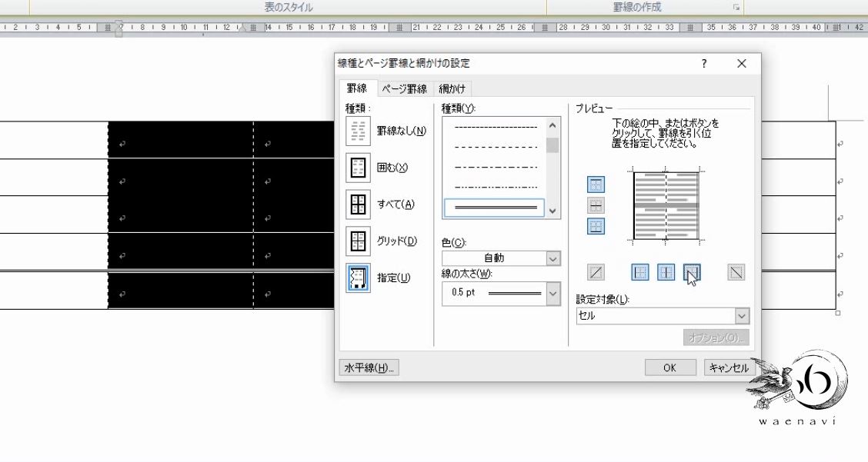Select the 指定 (custom) border setting icon
The image size is (868, 462).
click(358, 278)
